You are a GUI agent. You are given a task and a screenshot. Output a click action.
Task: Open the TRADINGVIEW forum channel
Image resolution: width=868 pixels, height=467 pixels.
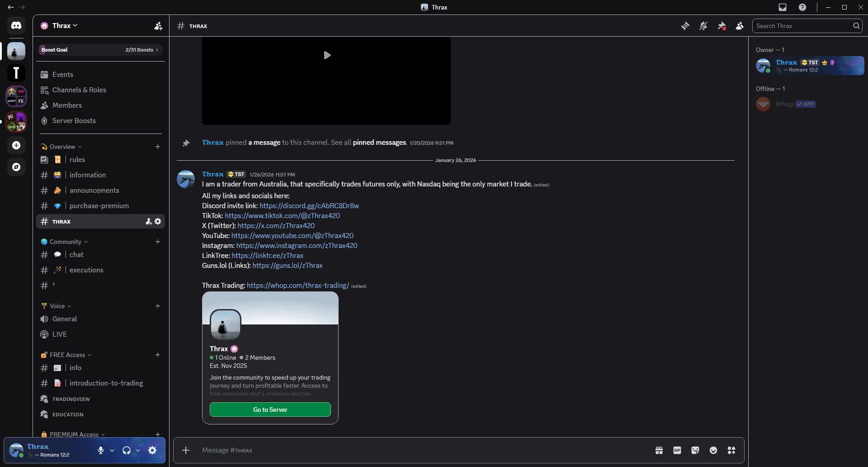(100, 399)
